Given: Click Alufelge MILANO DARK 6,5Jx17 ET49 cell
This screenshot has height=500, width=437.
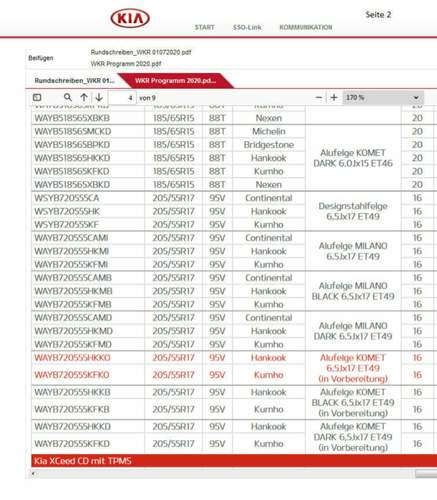Looking at the screenshot, I should [353, 331].
